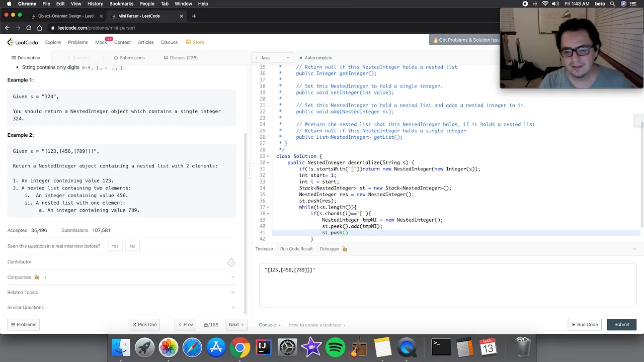Switch to Discuss (238) tab
644x362 pixels.
click(x=181, y=58)
